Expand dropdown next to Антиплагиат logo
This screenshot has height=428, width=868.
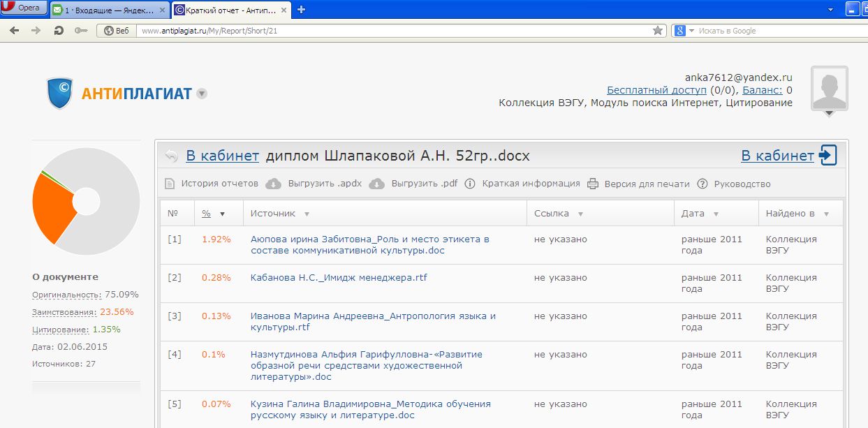pos(202,94)
